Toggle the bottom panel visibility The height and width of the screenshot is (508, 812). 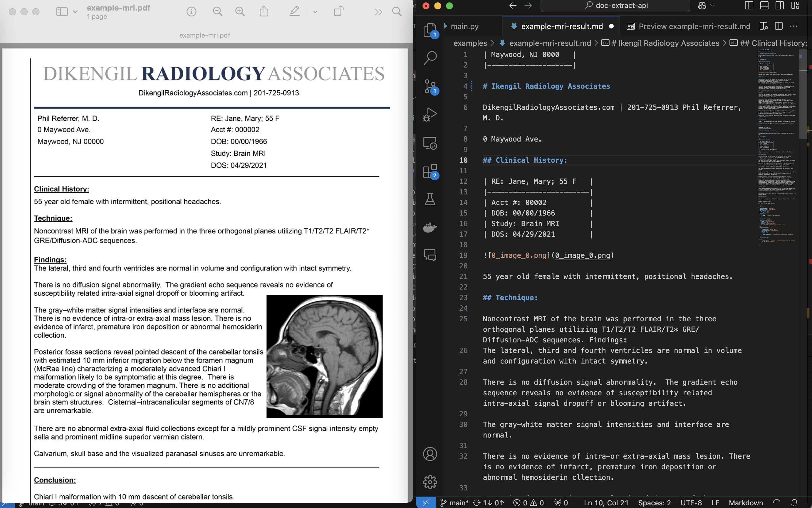point(764,5)
